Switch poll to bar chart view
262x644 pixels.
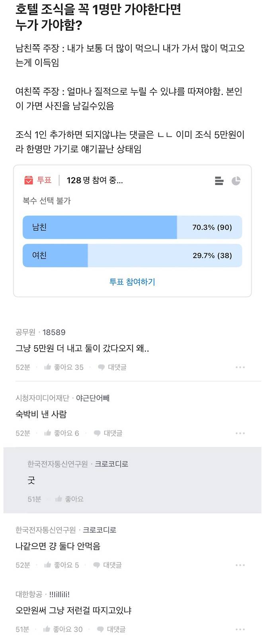[x=219, y=181]
